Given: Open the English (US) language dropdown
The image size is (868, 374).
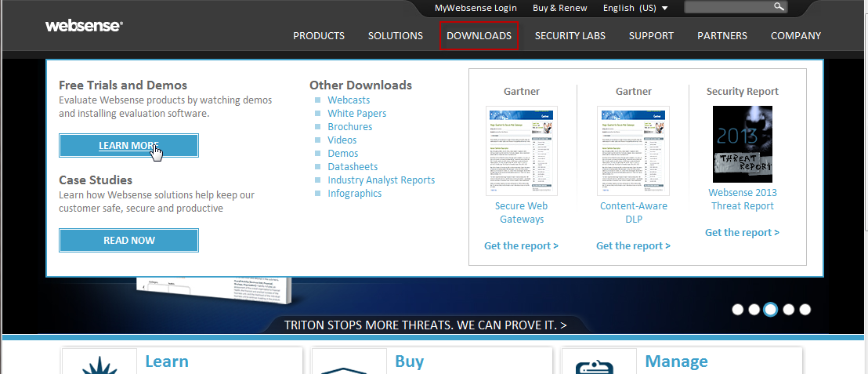Looking at the screenshot, I should coord(635,8).
